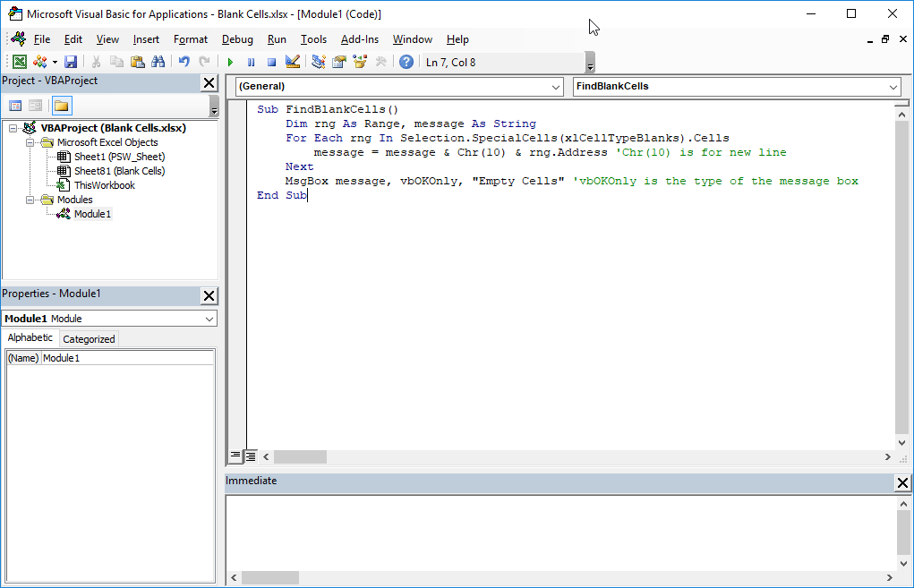914x588 pixels.
Task: Open the File menu
Action: click(42, 39)
